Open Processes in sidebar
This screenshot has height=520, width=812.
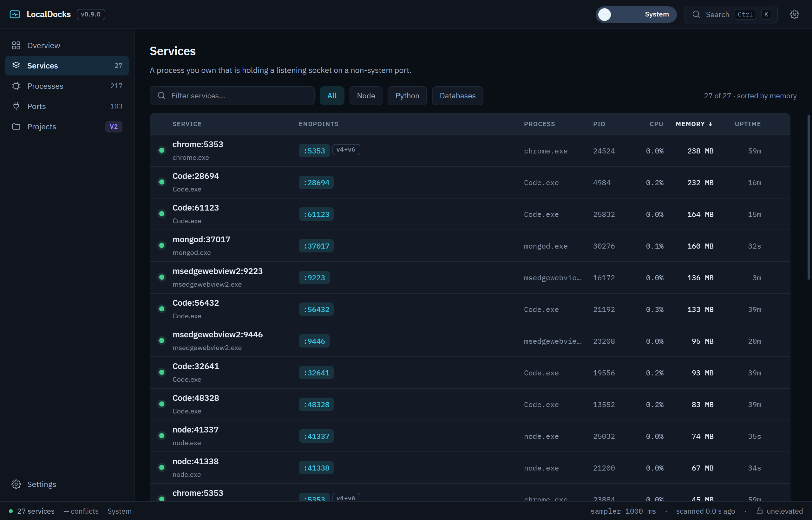click(67, 86)
